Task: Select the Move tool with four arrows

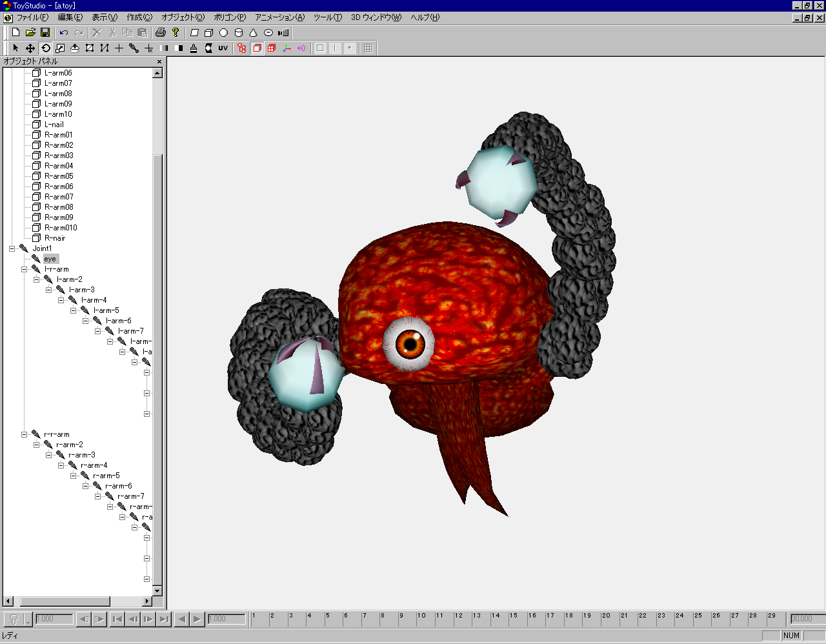Action: click(30, 48)
